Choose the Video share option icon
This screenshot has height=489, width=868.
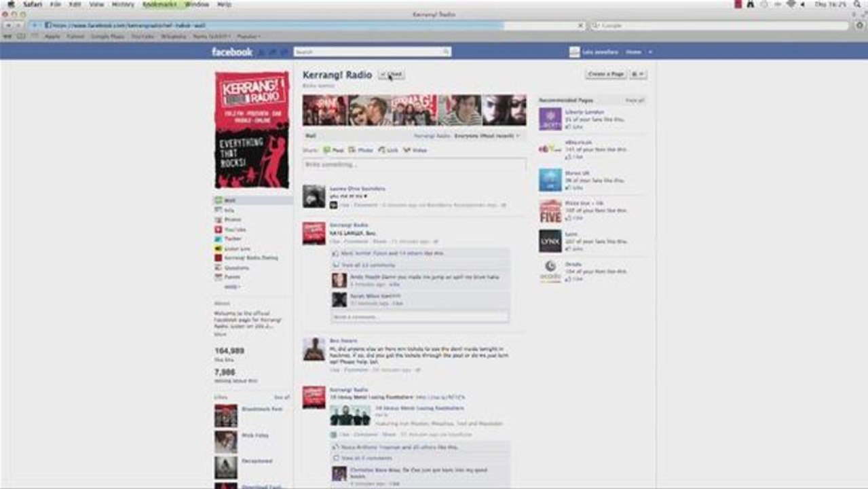coord(407,150)
